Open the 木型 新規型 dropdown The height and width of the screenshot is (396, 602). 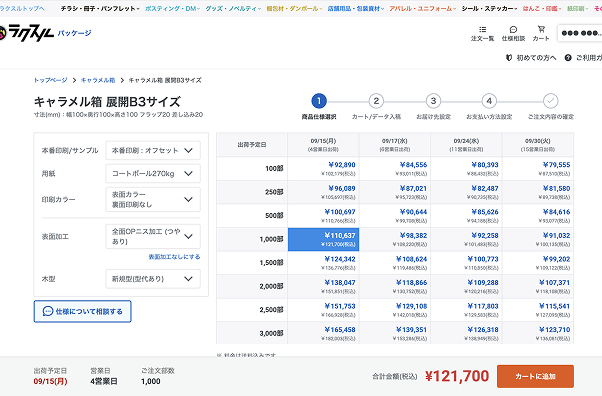click(x=153, y=279)
